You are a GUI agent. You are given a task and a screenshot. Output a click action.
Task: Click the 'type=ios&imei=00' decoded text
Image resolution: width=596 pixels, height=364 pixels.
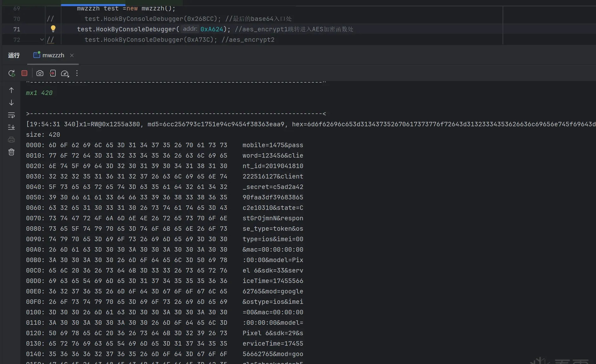point(273,239)
